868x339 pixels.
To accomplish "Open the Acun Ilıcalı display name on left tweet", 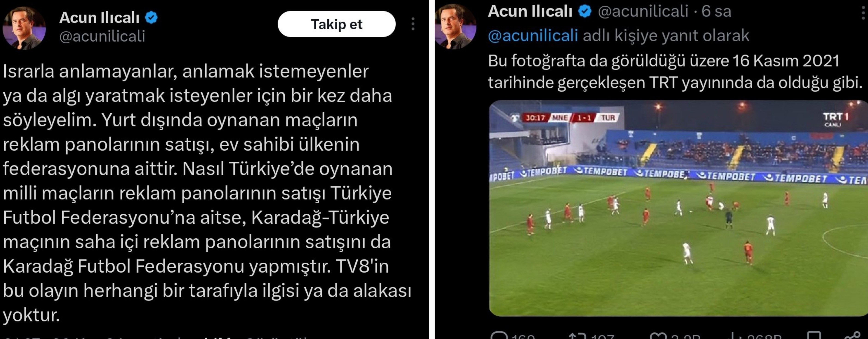I will pos(99,18).
